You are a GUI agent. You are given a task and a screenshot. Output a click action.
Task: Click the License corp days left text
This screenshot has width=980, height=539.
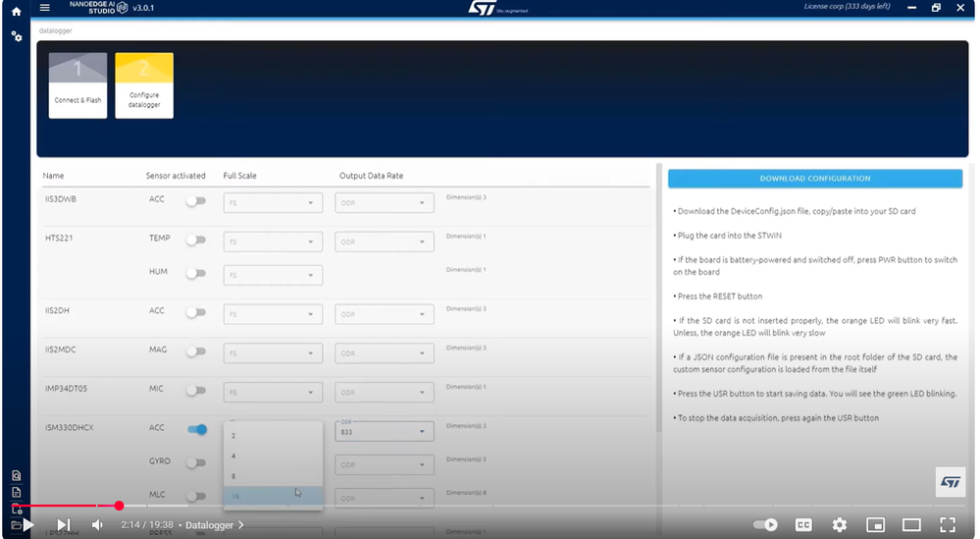847,6
